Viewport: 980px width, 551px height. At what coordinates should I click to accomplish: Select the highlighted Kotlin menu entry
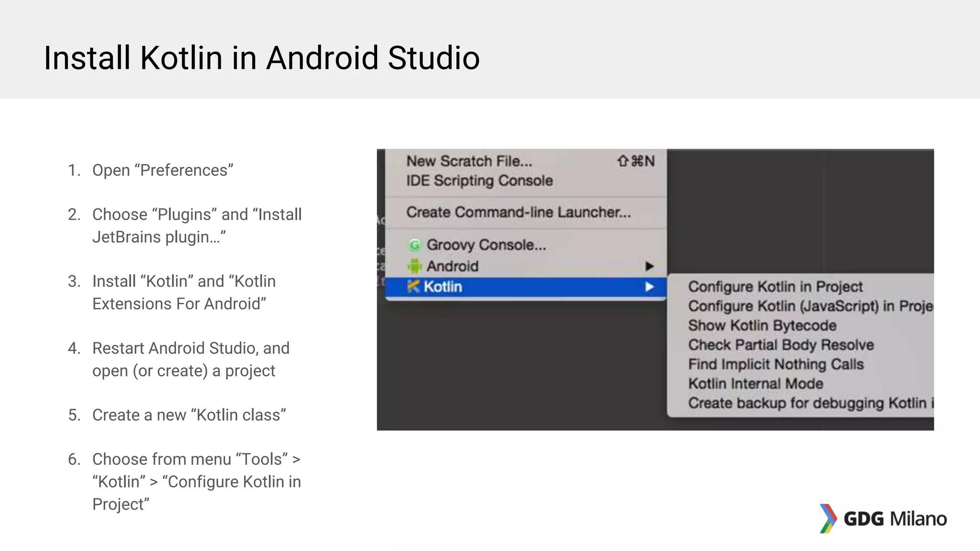526,287
